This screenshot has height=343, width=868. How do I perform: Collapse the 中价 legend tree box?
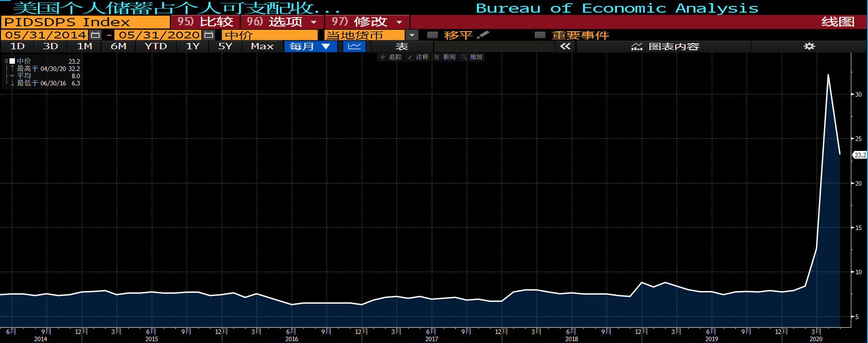6,61
